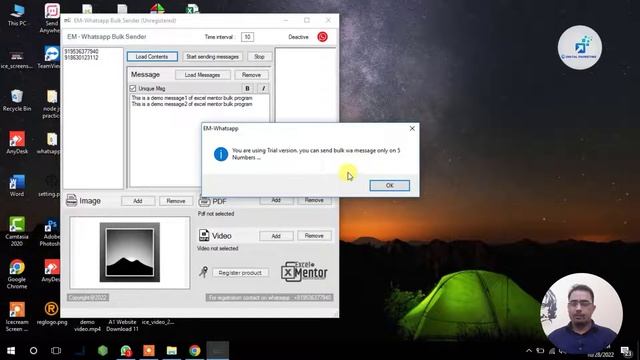Click the Video section Add button
The width and height of the screenshot is (640, 360).
pos(276,236)
